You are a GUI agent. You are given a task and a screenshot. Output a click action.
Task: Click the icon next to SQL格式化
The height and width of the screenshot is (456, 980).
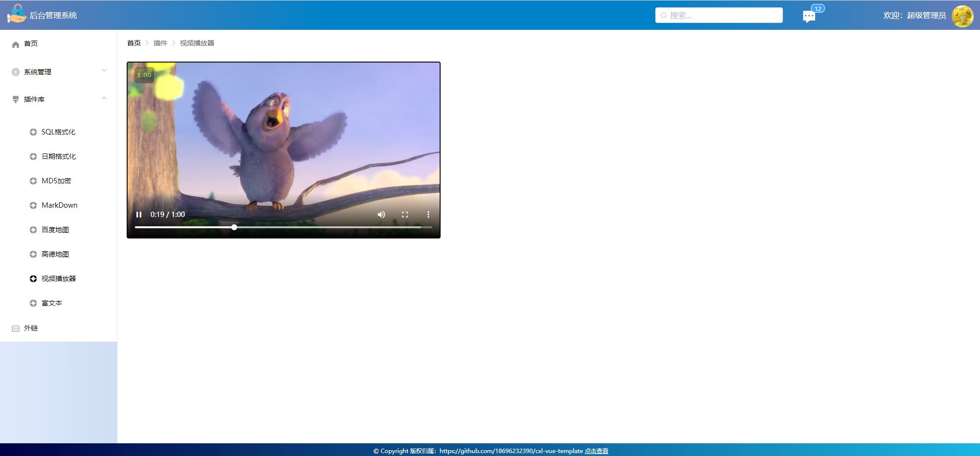(x=33, y=132)
